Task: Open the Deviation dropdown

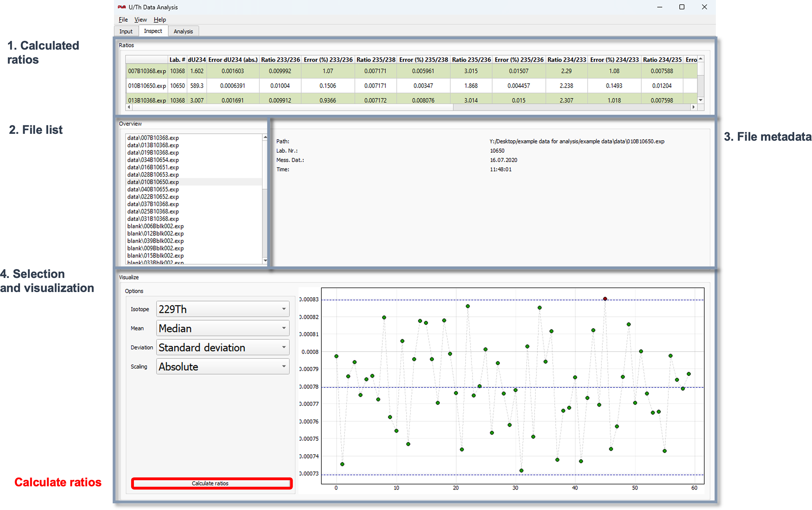Action: click(x=223, y=347)
